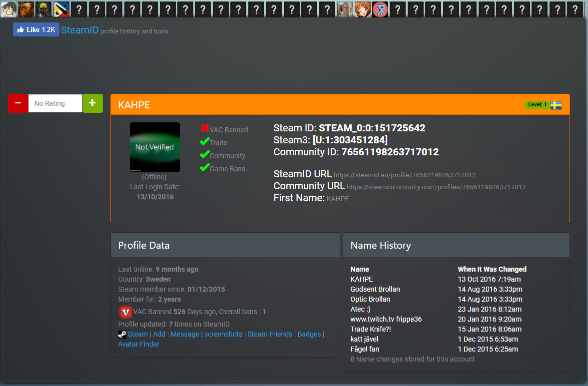The width and height of the screenshot is (588, 386).
Task: Click the No Rating field
Action: 55,103
